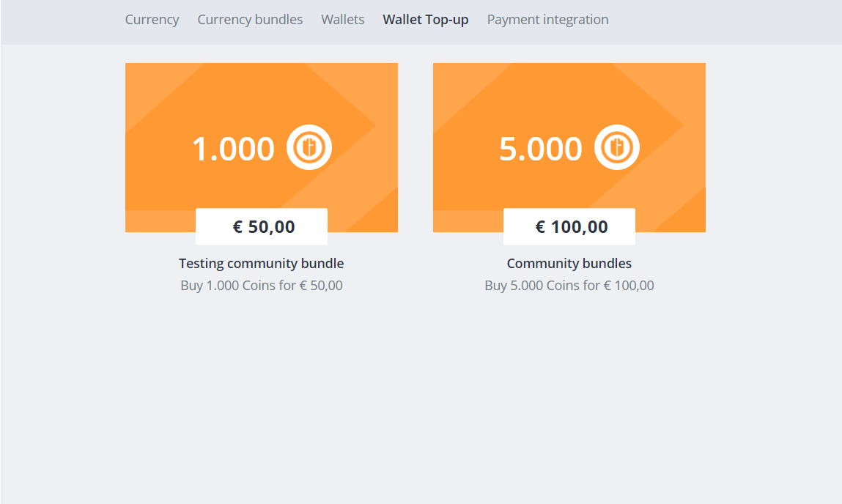Click the coin icon on the 1.000 bundle
This screenshot has width=842, height=504.
[x=309, y=147]
